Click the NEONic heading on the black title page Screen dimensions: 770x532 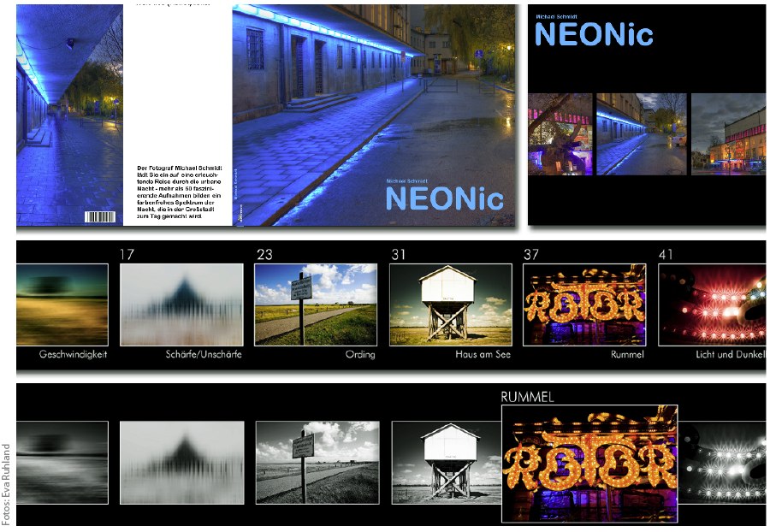pos(594,34)
